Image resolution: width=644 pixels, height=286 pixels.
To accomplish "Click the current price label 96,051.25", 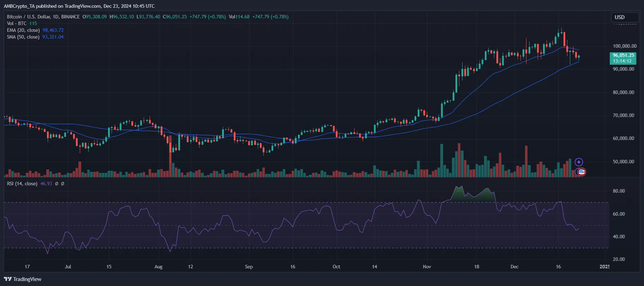I will click(623, 56).
